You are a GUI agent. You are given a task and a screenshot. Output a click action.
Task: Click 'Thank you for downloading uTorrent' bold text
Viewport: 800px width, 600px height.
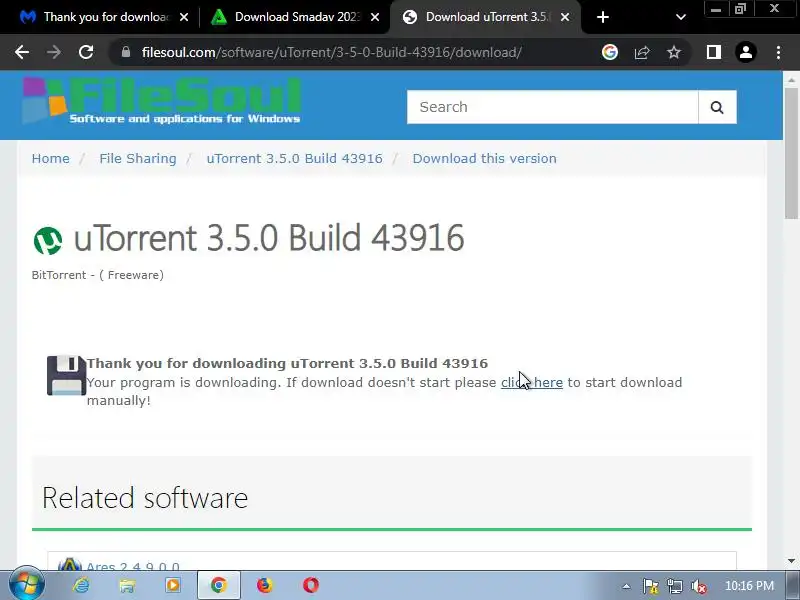(287, 363)
